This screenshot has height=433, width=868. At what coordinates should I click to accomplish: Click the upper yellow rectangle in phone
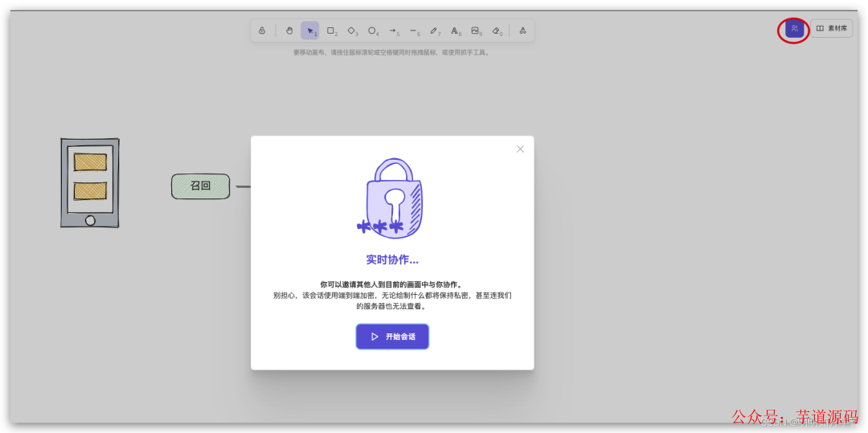90,162
